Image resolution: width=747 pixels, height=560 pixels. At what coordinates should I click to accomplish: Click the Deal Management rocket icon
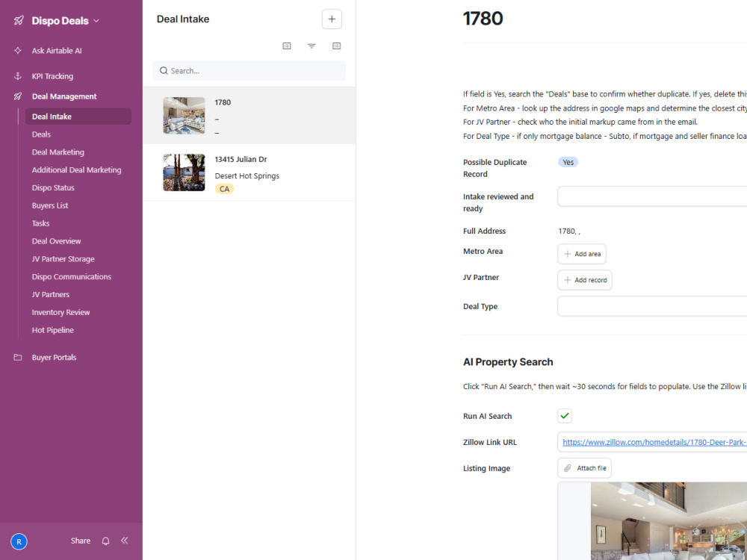click(18, 96)
